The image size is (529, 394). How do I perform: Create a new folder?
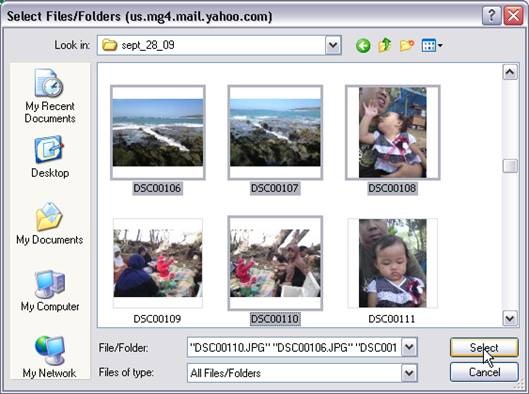[x=407, y=45]
